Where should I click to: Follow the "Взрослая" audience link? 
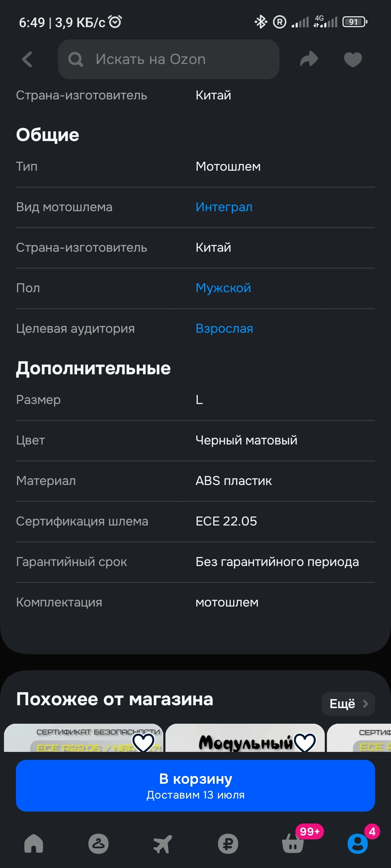pyautogui.click(x=224, y=328)
